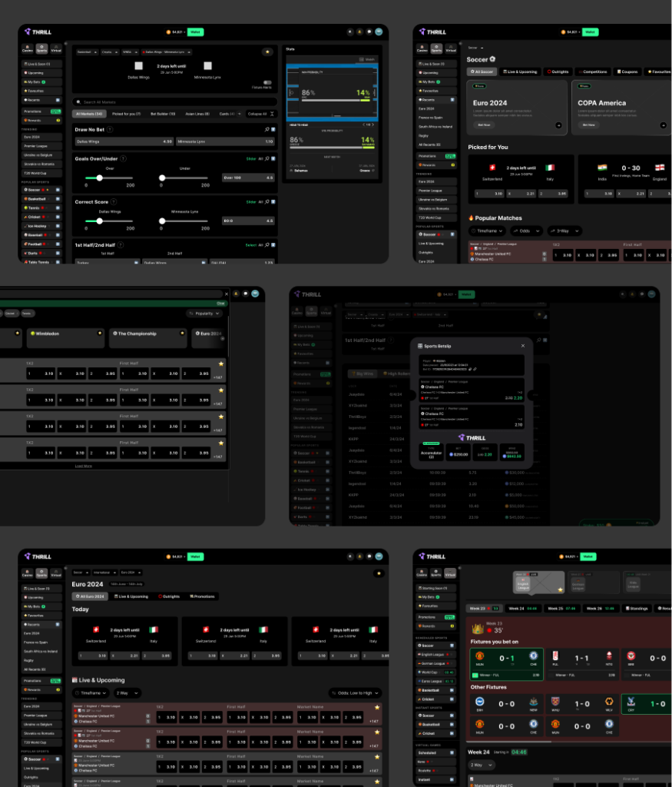Click the THRILL logo on the Euro 2024 page
The height and width of the screenshot is (787, 672).
click(x=38, y=556)
